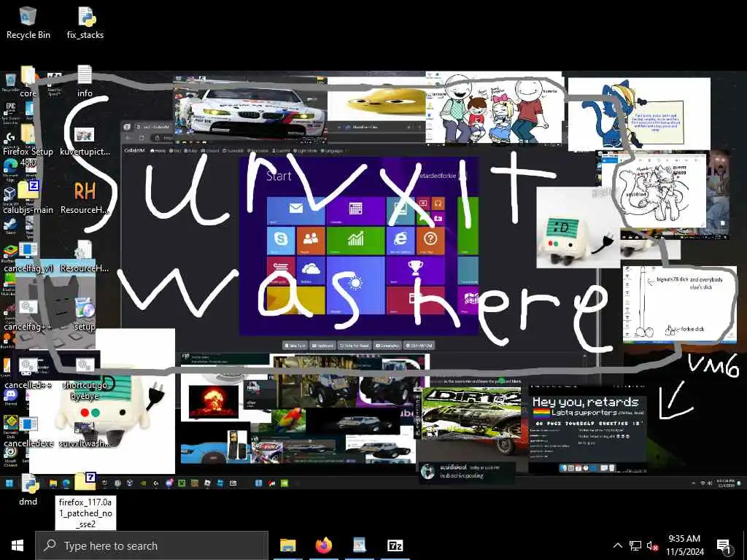Click the muted volume tray icon

tap(652, 545)
